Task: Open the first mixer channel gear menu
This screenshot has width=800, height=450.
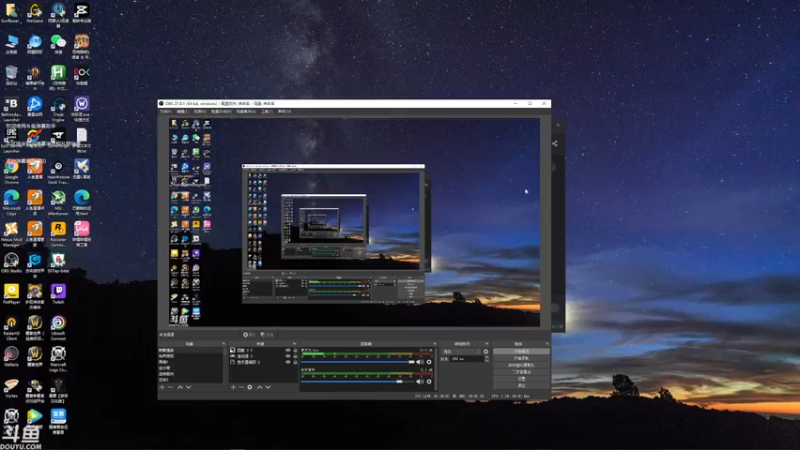Action: 429,362
